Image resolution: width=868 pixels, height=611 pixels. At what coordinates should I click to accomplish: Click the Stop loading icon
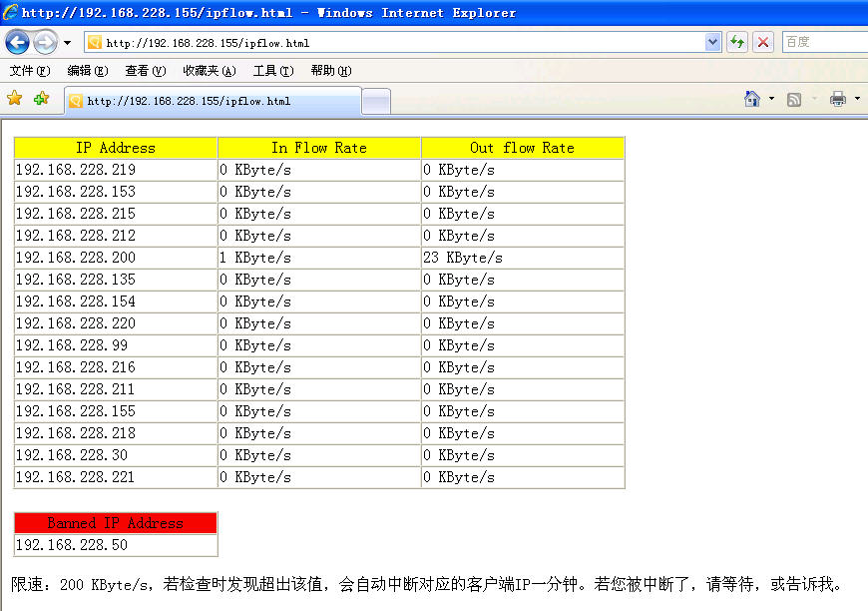point(763,42)
